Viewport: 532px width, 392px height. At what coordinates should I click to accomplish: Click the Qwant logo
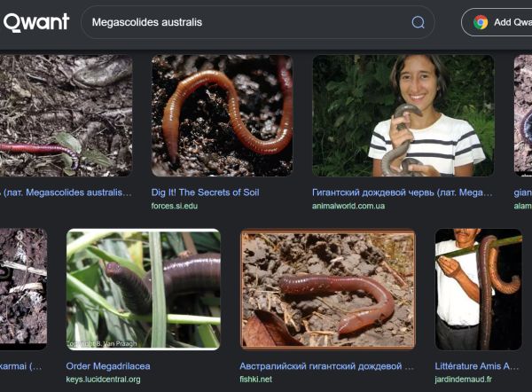point(35,22)
